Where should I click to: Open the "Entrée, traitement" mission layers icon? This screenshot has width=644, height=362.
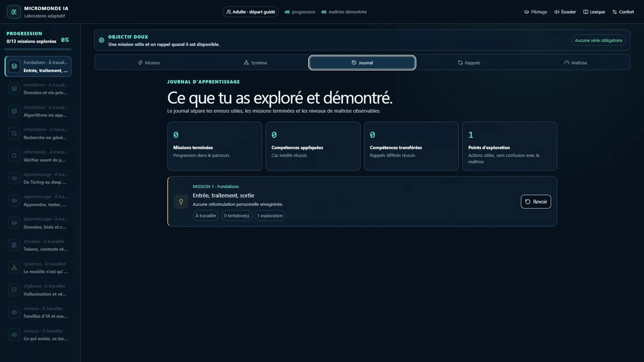14,66
